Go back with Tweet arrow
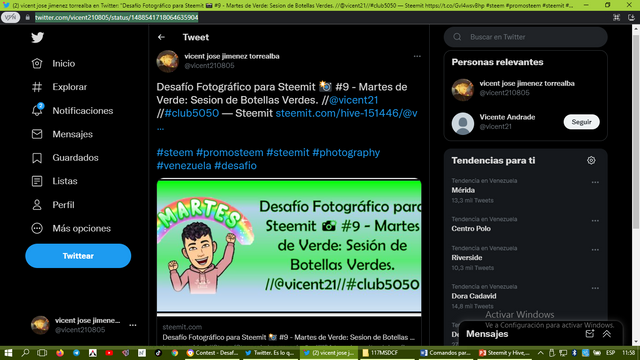Image resolution: width=640 pixels, height=360 pixels. tap(161, 37)
